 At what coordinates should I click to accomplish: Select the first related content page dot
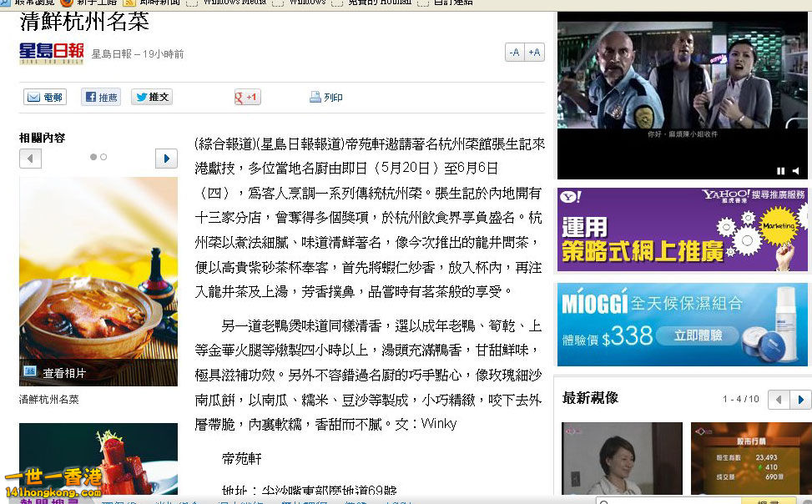coord(93,157)
